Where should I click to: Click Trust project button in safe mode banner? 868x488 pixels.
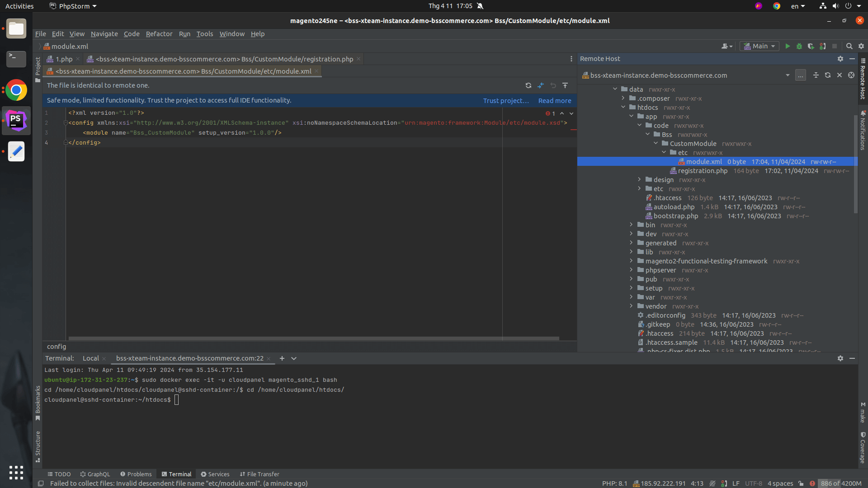pos(505,100)
